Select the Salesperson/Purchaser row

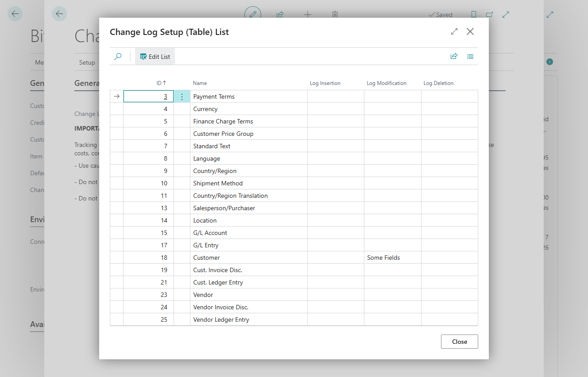pos(294,208)
